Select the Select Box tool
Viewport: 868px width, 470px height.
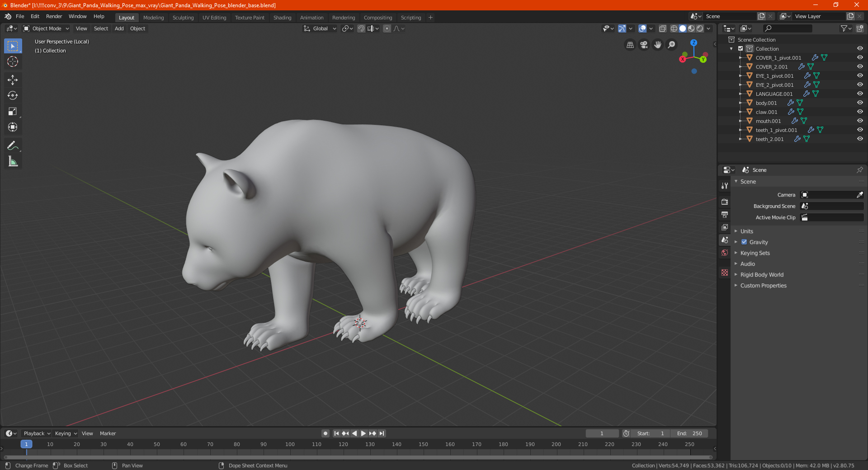(13, 46)
